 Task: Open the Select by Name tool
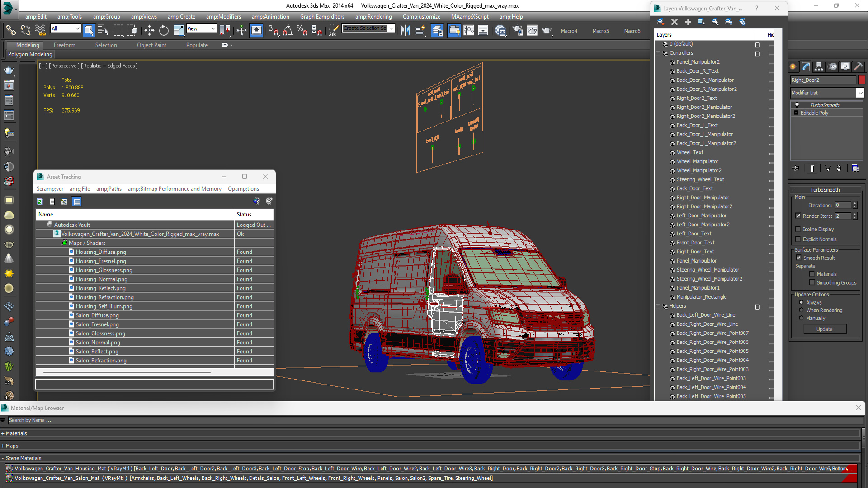click(103, 30)
